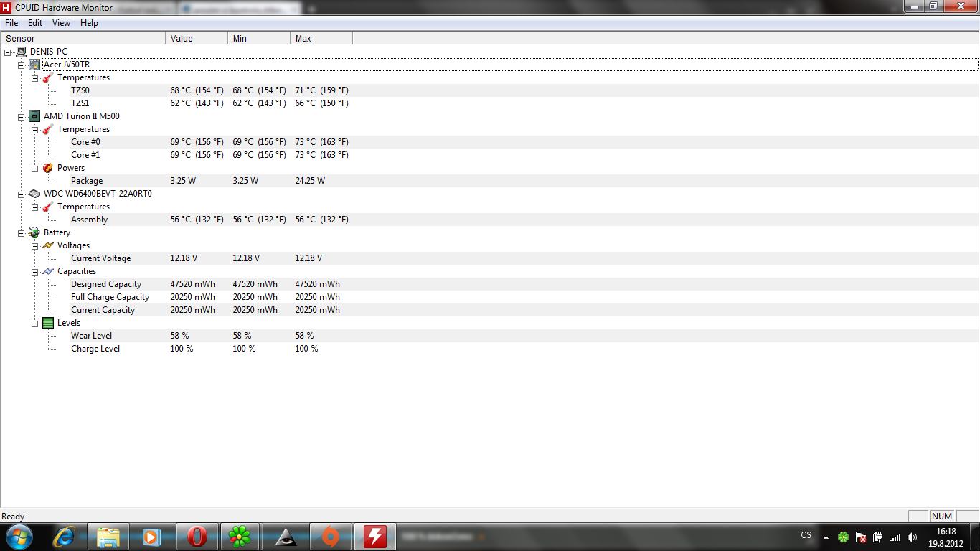Select the Assembly temperature row label

tap(89, 220)
